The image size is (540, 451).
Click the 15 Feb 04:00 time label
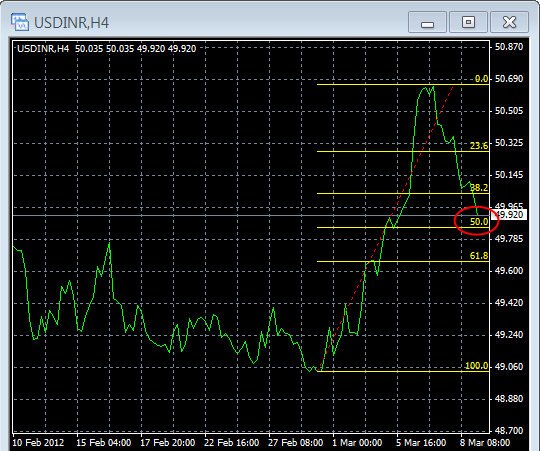103,443
